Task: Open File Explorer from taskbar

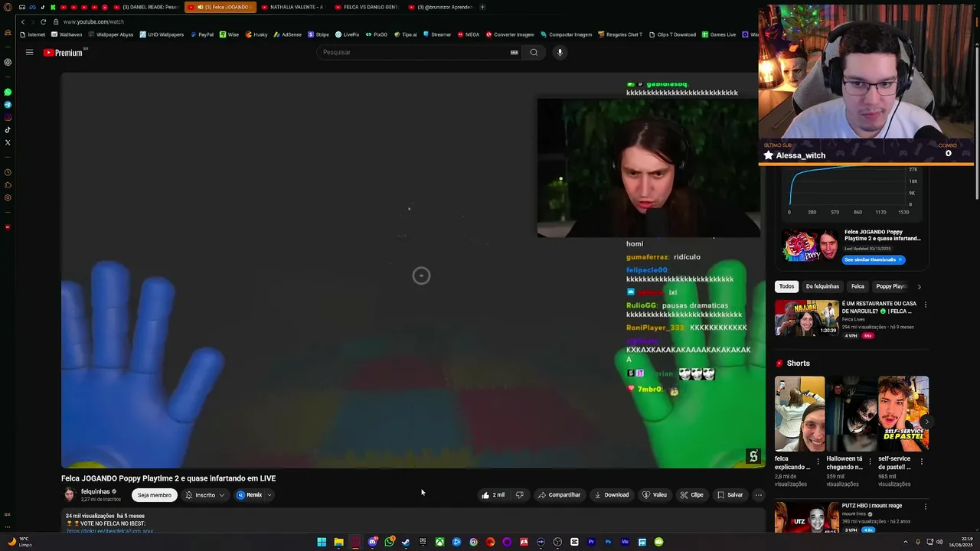Action: click(338, 542)
